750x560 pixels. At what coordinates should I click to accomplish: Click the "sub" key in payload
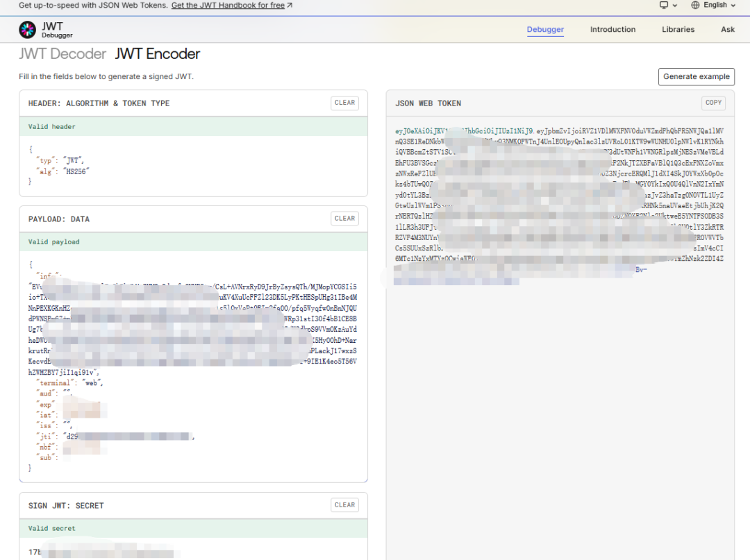click(47, 458)
